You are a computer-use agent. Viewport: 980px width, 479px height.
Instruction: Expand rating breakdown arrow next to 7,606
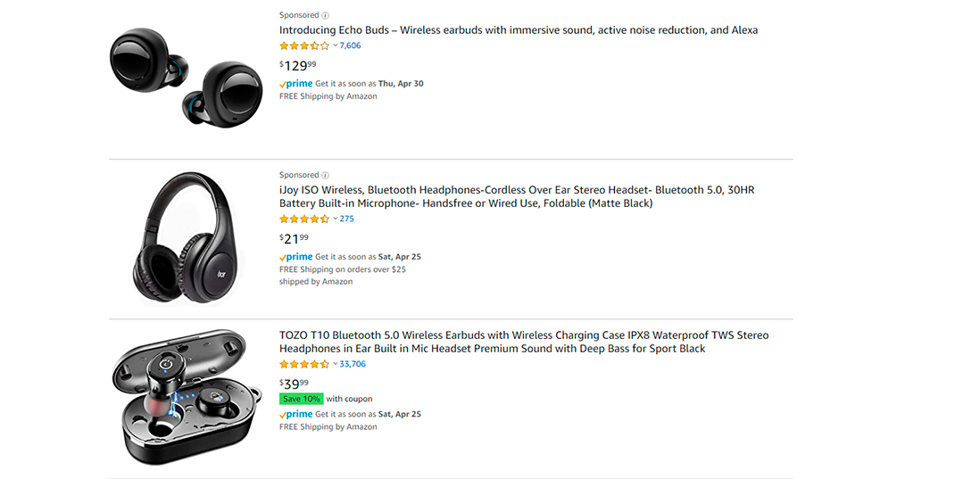point(335,45)
